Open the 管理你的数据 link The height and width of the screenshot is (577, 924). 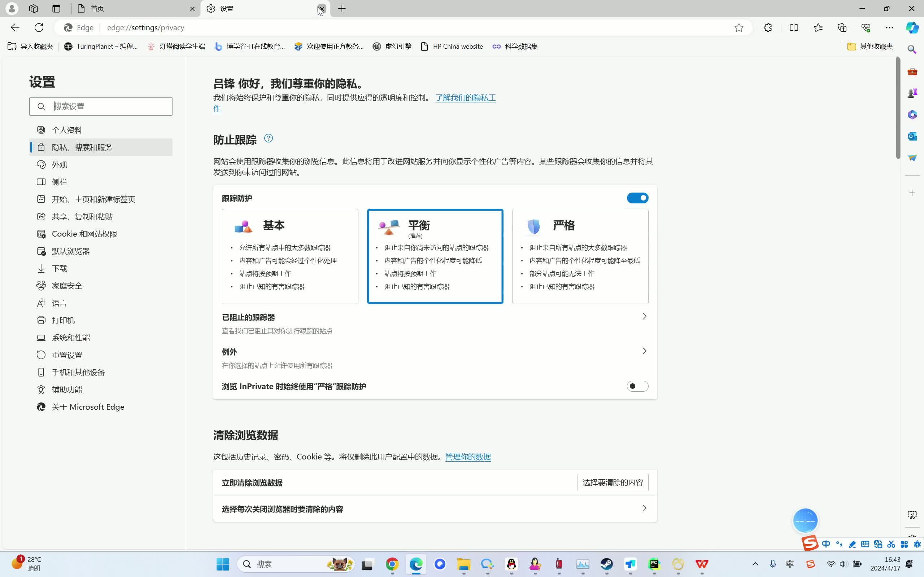467,457
